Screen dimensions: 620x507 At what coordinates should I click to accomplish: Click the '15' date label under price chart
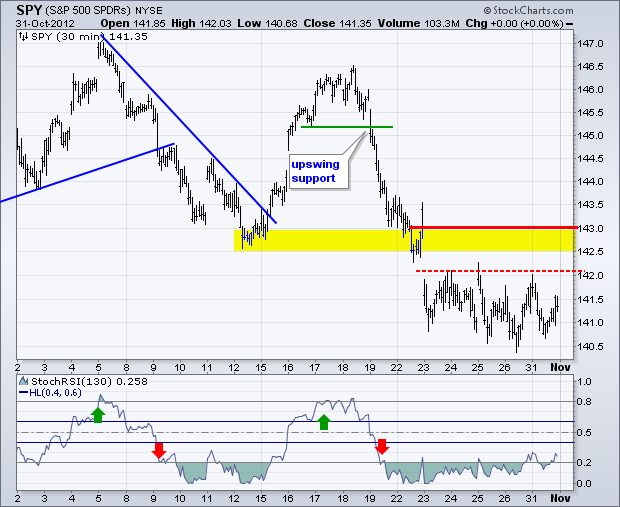click(x=261, y=367)
